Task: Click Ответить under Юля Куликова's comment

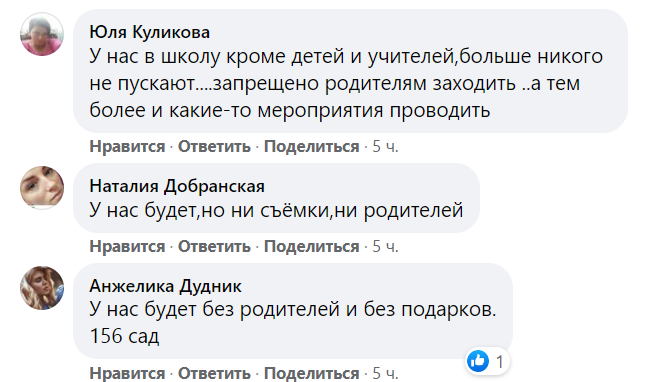Action: 214,147
